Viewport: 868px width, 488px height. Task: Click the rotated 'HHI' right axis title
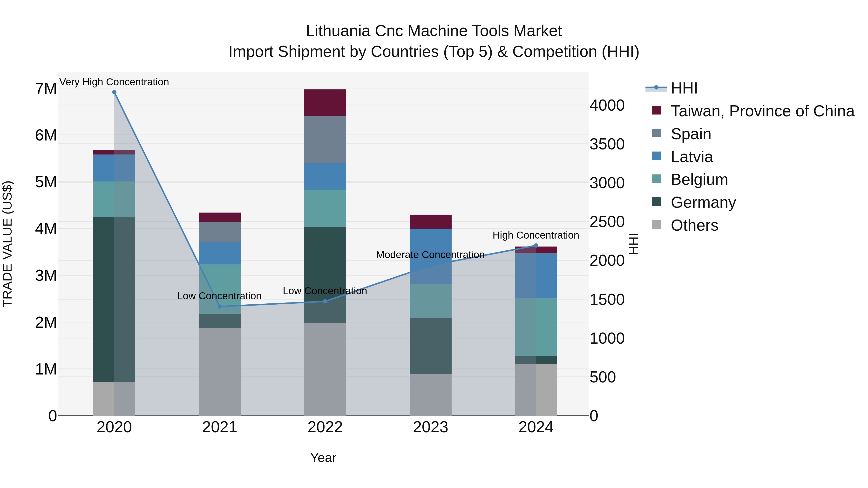[x=634, y=244]
